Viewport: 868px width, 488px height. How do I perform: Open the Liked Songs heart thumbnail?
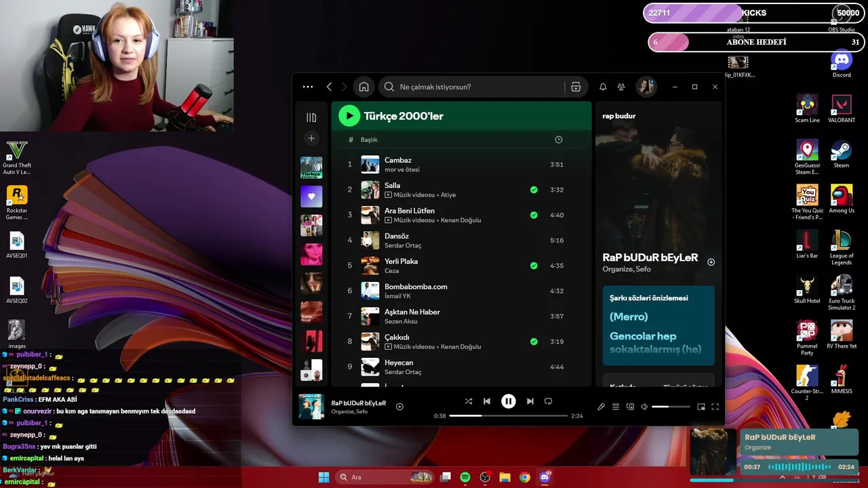(311, 197)
